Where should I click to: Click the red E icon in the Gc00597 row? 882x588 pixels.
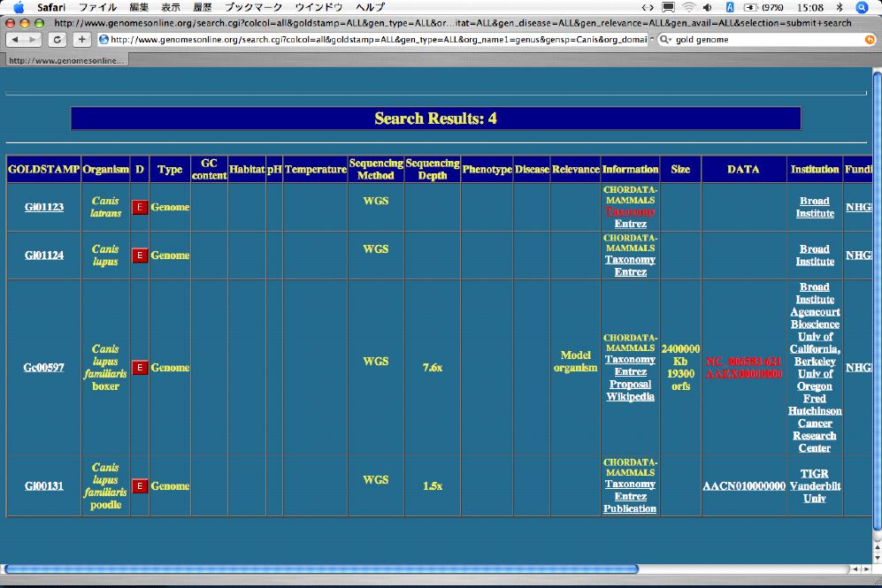(x=140, y=368)
